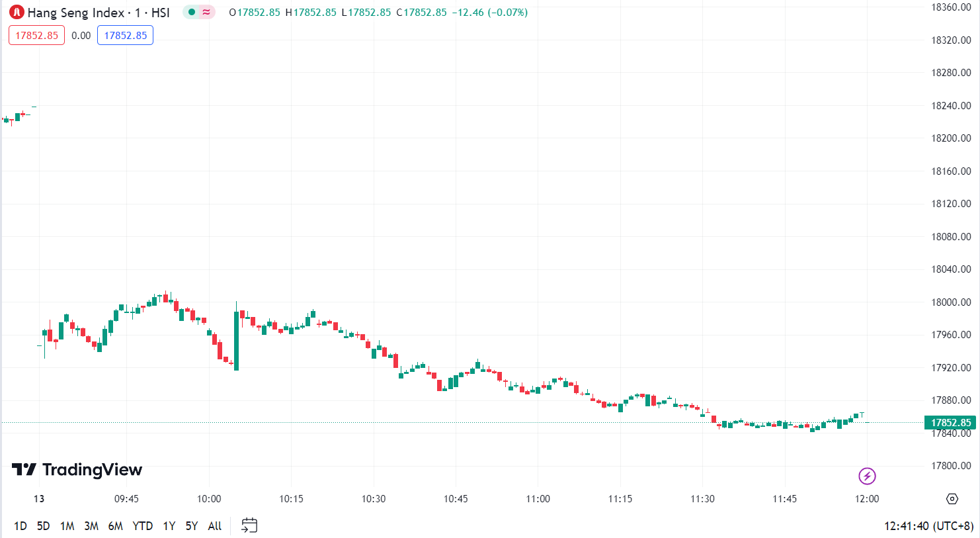
Task: Select the 1D time range
Action: [20, 526]
